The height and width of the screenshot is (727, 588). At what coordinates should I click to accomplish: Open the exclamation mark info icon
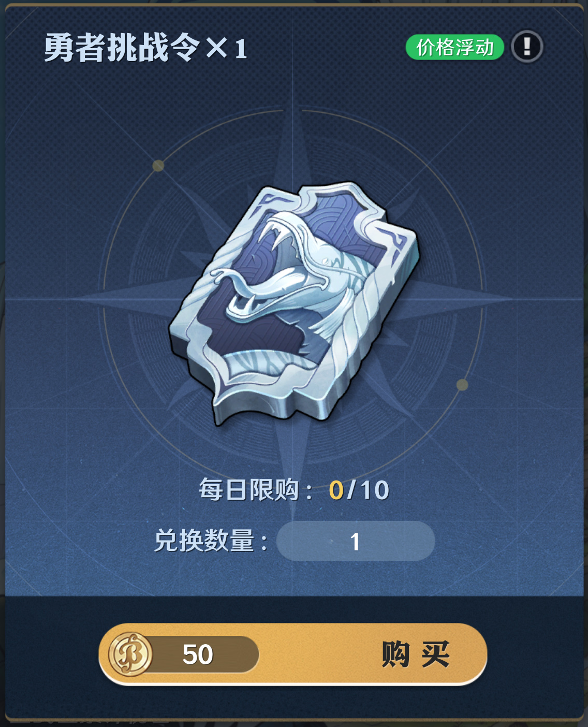tap(527, 47)
